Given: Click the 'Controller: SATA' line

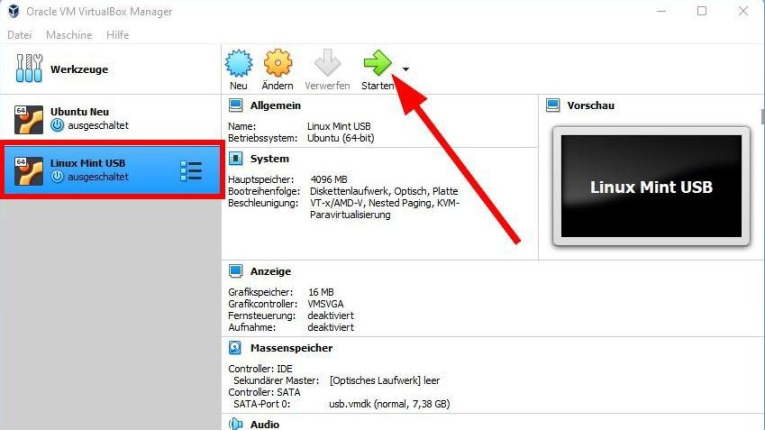Looking at the screenshot, I should coord(264,392).
